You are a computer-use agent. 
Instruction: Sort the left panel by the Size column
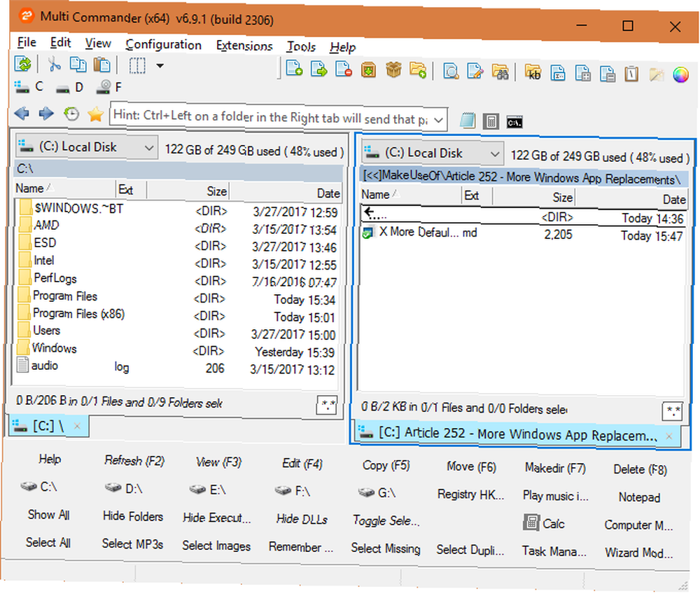tap(188, 191)
